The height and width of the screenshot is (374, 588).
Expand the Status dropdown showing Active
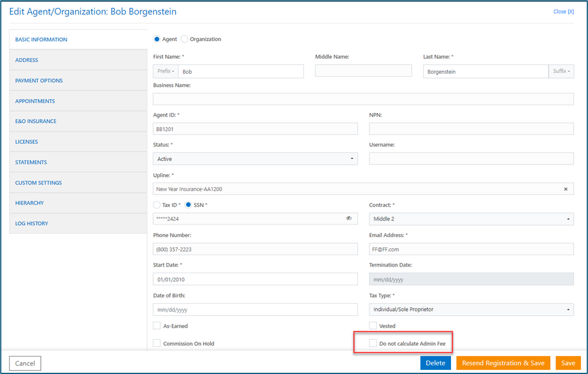(x=255, y=159)
